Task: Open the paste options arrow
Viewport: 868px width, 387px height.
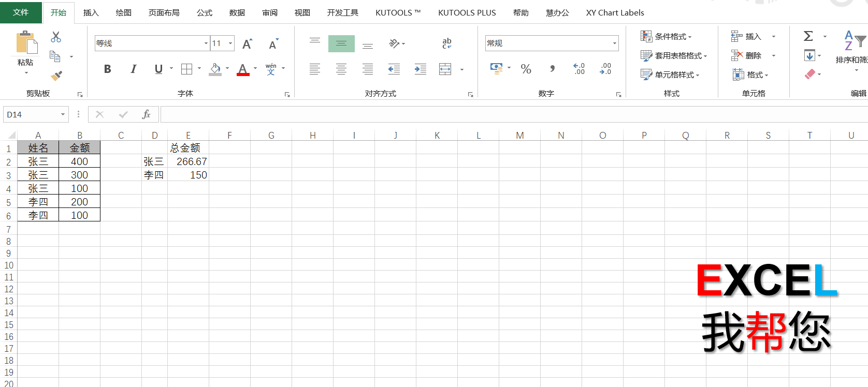Action: pos(25,73)
